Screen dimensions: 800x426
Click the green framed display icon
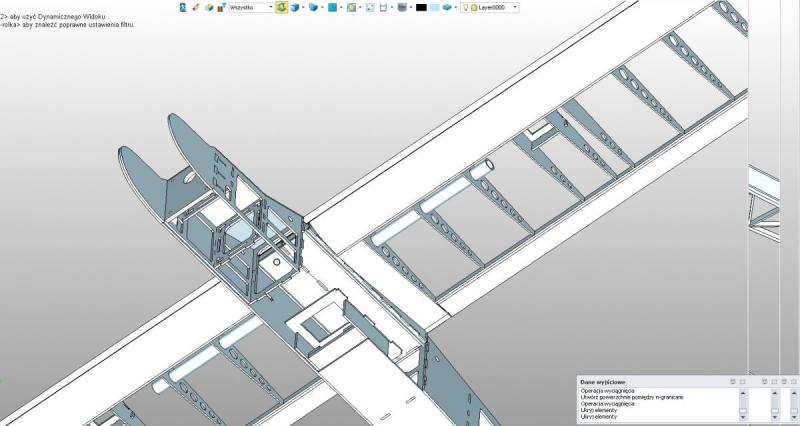pyautogui.click(x=351, y=7)
